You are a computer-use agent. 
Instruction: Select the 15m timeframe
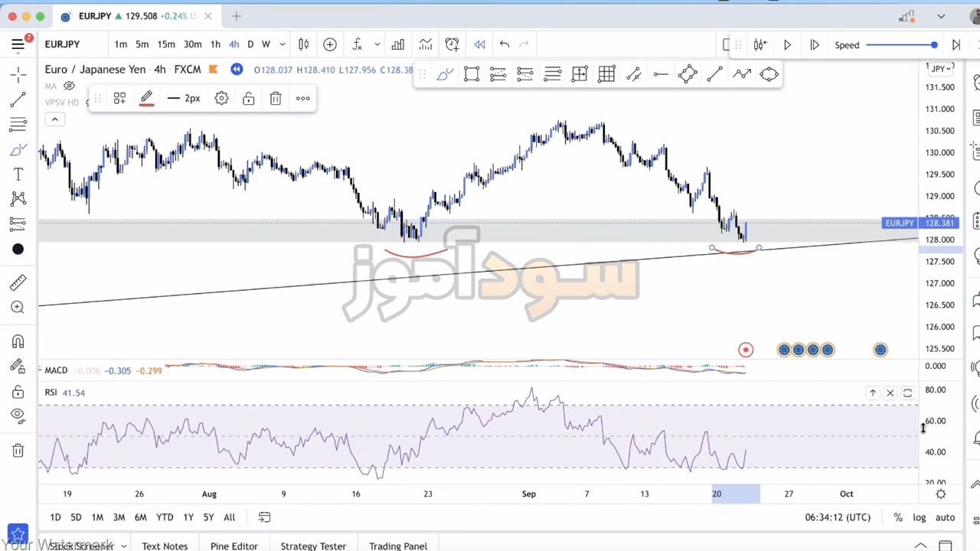pos(166,44)
